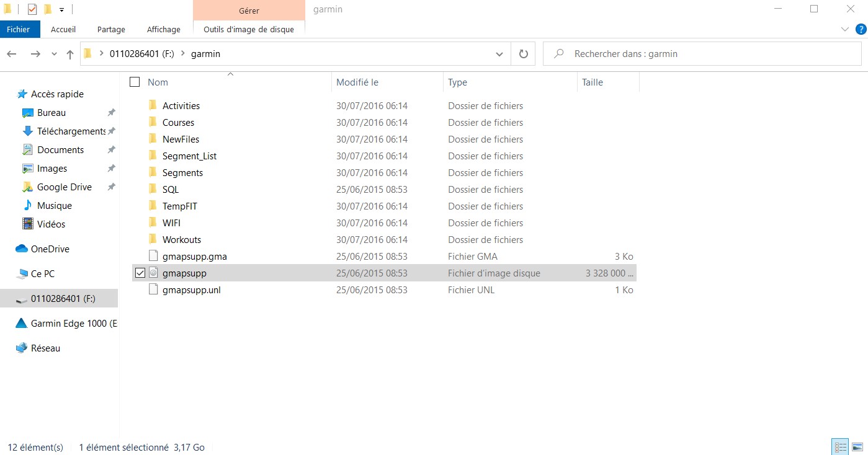868x455 pixels.
Task: Click the gmapsupp disc image file icon
Action: (x=153, y=273)
